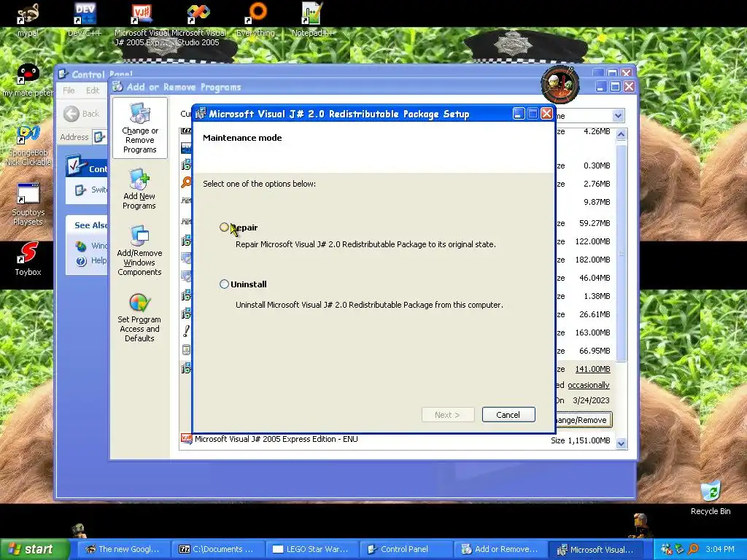Screen dimensions: 747x560
Task: Click Switch view link in Control Panel
Action: point(98,190)
